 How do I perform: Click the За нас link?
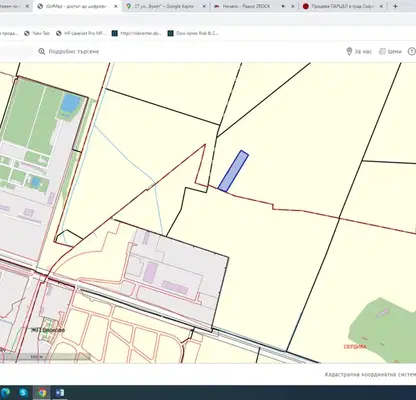(363, 52)
